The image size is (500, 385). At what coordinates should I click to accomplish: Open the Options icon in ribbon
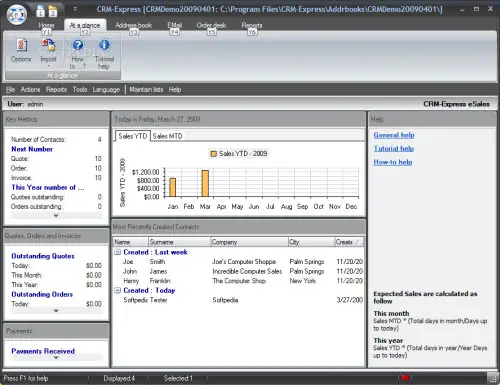point(21,50)
